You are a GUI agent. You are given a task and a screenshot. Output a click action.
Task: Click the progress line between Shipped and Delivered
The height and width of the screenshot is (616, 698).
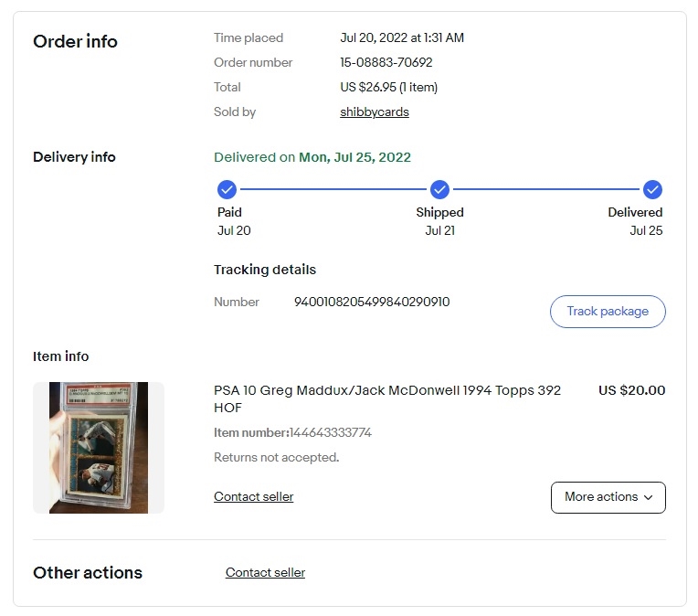tap(546, 189)
